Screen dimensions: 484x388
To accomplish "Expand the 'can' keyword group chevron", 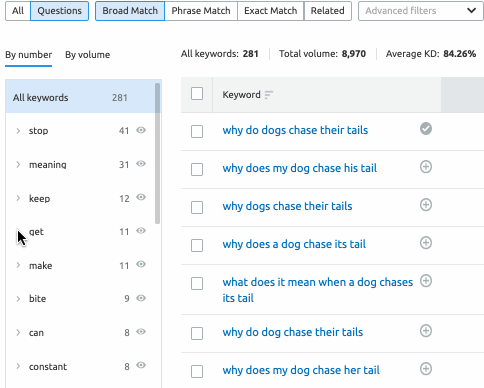I will [18, 333].
